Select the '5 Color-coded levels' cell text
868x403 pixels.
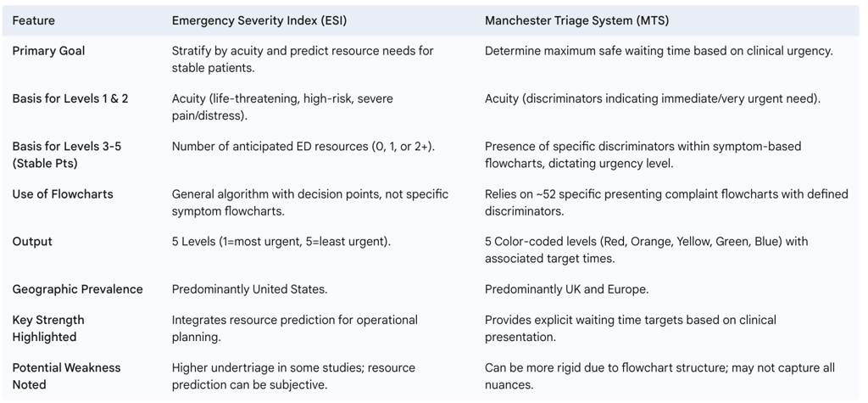pos(647,250)
